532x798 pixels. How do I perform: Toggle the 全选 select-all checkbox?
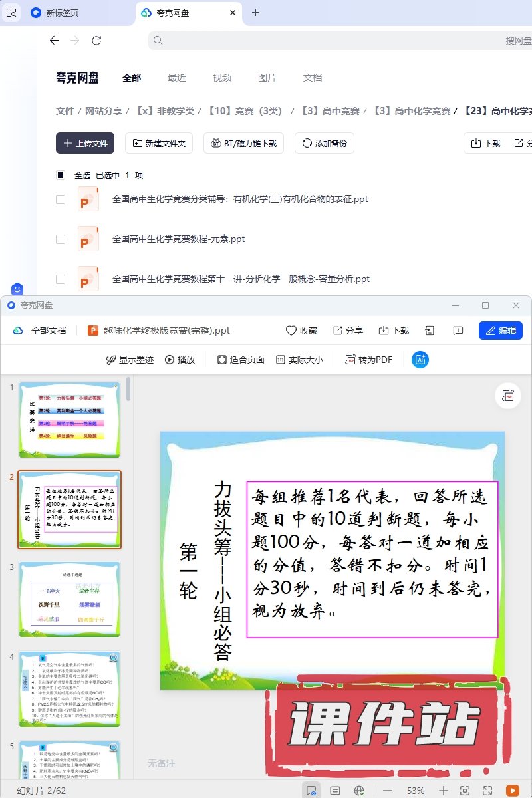click(61, 175)
